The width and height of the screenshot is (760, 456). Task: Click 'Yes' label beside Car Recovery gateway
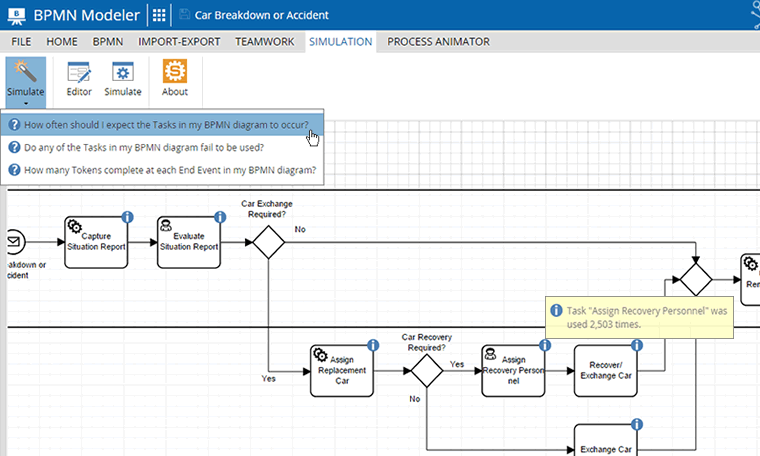click(x=457, y=364)
